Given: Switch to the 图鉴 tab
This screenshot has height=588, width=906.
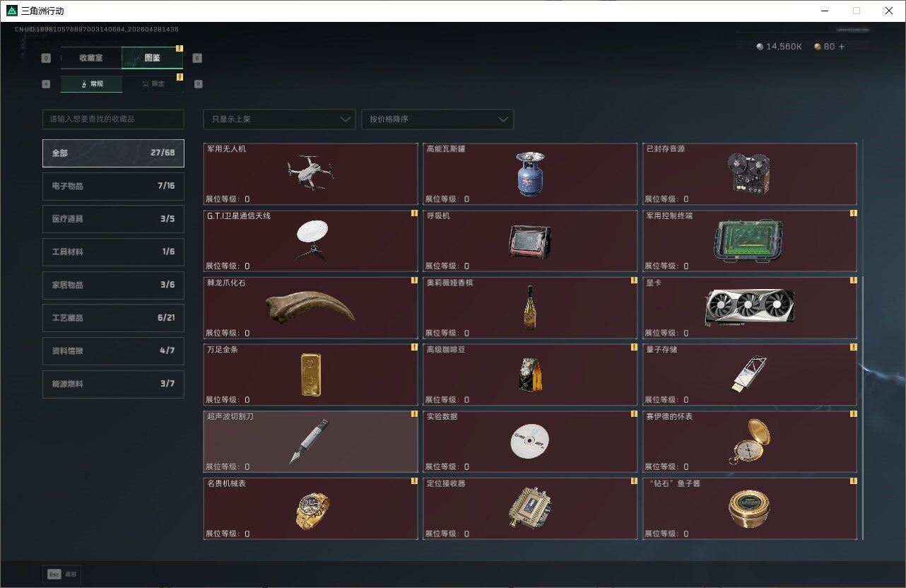Looking at the screenshot, I should [153, 58].
